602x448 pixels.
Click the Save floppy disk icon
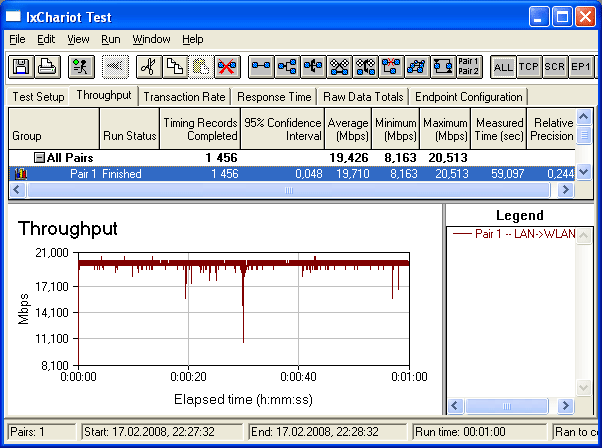tap(21, 67)
